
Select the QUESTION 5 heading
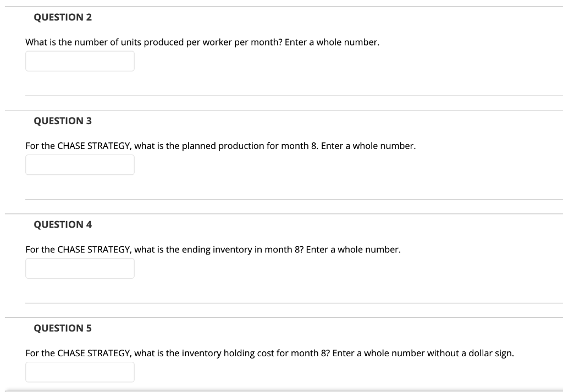tap(63, 328)
